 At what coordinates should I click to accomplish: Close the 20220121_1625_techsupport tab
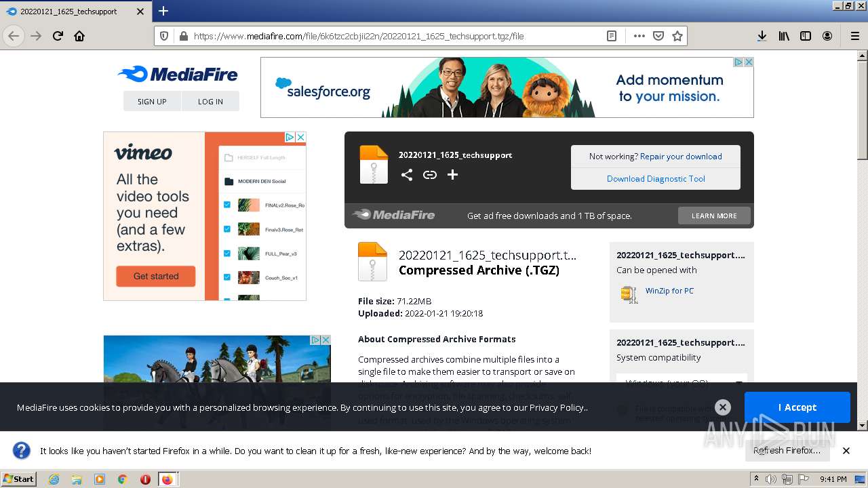coord(140,12)
